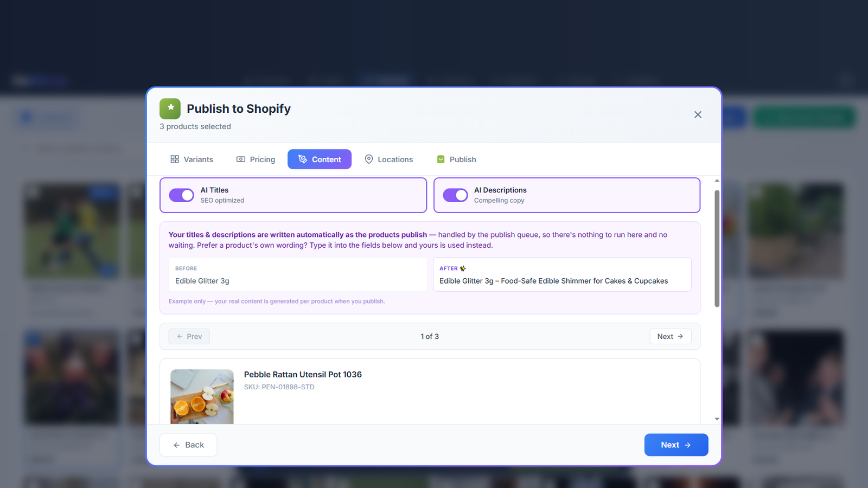Open the Pricing tab

pyautogui.click(x=256, y=159)
